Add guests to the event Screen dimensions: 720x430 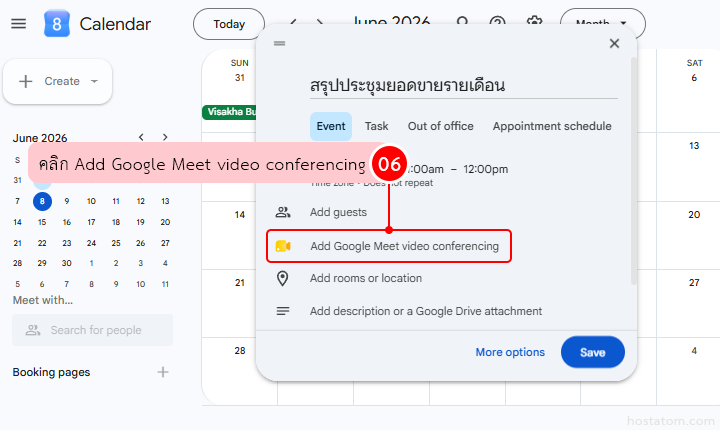click(338, 212)
